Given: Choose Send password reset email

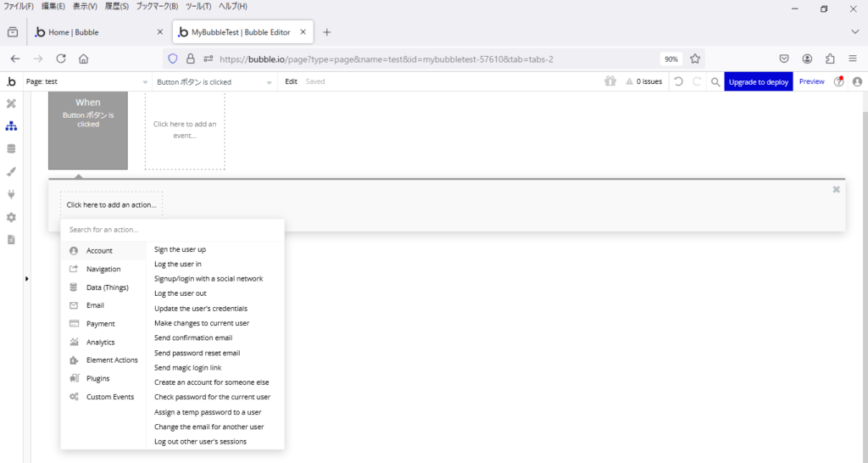Looking at the screenshot, I should 197,353.
